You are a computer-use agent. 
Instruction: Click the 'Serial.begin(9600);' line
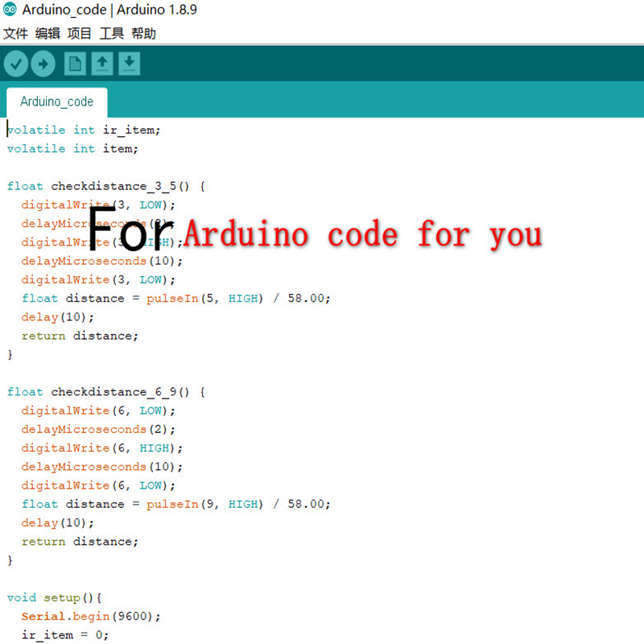click(x=91, y=617)
